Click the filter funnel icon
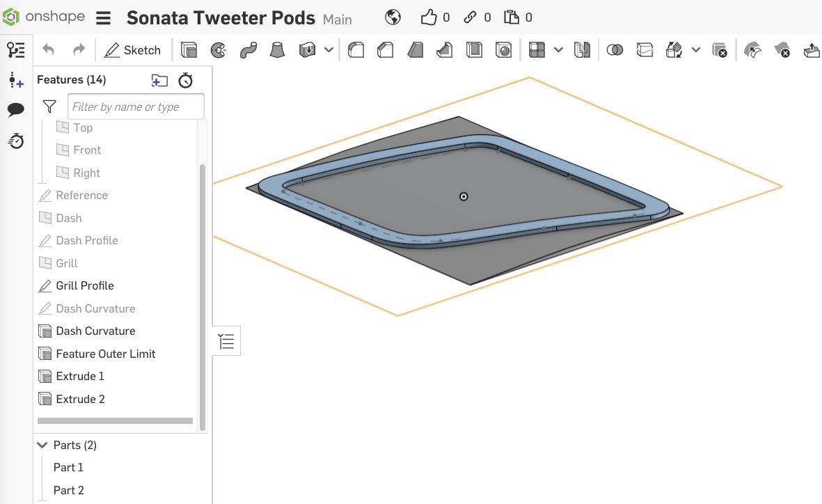The image size is (822, 504). [49, 107]
